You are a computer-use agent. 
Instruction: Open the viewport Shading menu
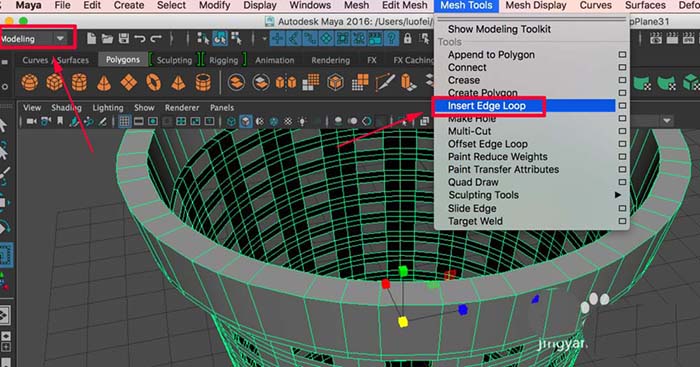(67, 108)
